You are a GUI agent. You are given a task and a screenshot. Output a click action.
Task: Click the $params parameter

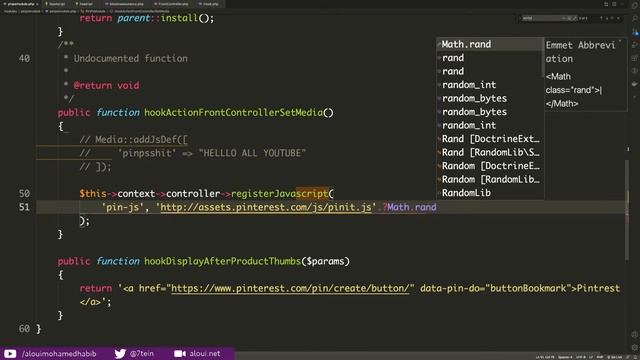tap(325, 261)
